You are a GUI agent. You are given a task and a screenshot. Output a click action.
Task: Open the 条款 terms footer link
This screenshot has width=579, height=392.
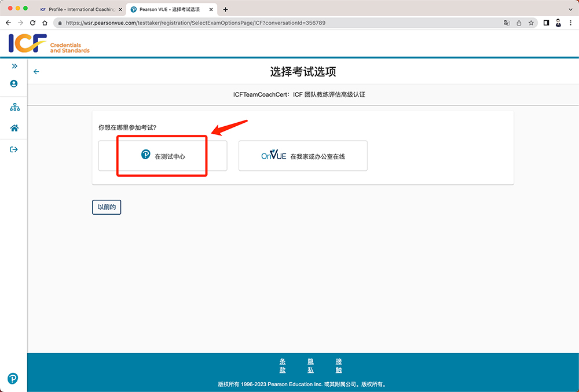tap(283, 365)
